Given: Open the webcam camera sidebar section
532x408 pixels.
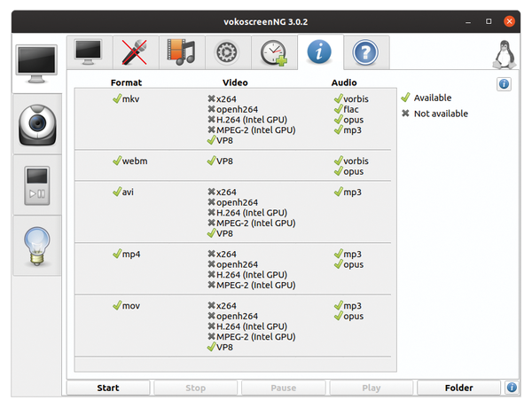Looking at the screenshot, I should pyautogui.click(x=37, y=124).
